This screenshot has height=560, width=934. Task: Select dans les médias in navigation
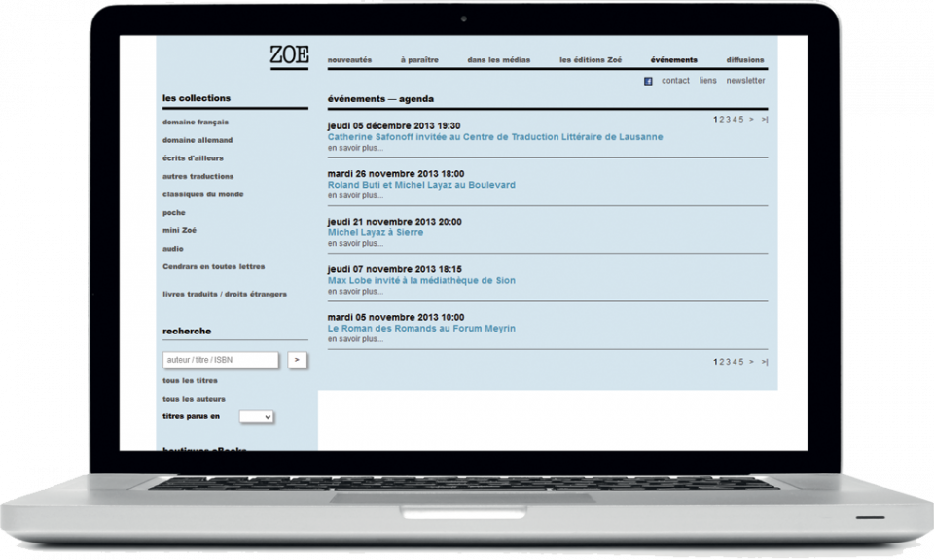pos(498,60)
